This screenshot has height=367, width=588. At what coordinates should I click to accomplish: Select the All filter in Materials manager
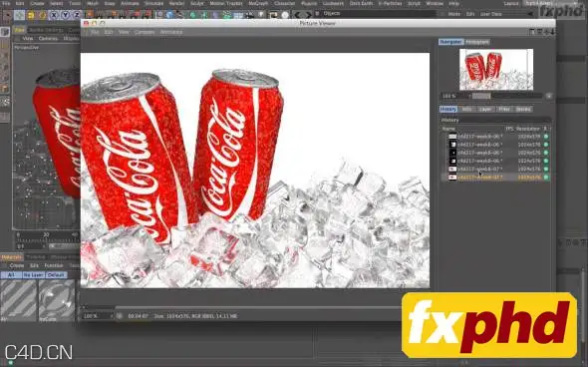click(x=11, y=275)
